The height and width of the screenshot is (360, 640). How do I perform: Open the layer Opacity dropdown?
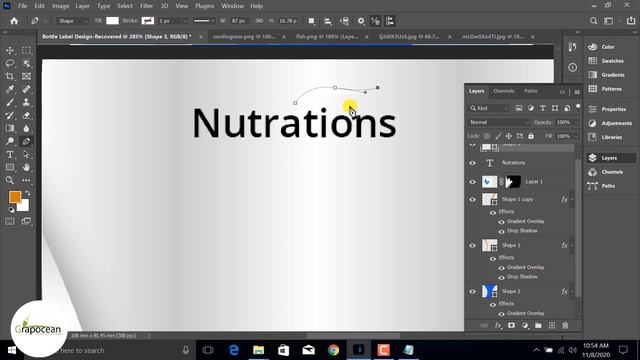[x=576, y=122]
